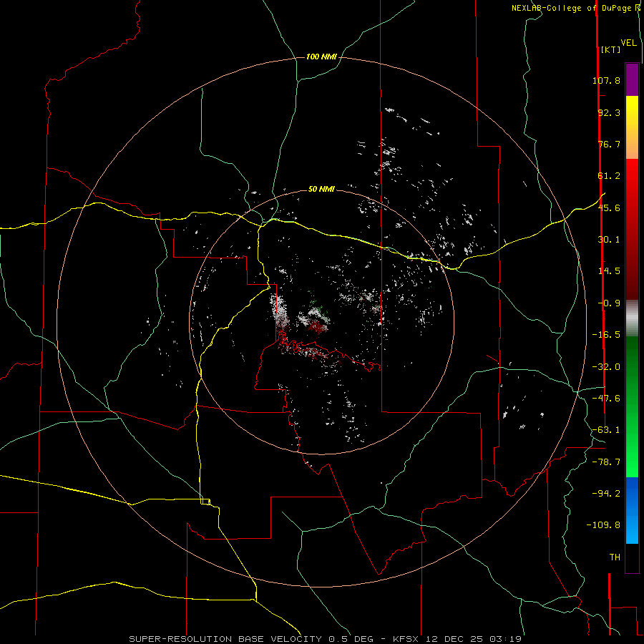This screenshot has width=644, height=644.
Task: Click the -78.7 velocity scale value
Action: click(606, 462)
